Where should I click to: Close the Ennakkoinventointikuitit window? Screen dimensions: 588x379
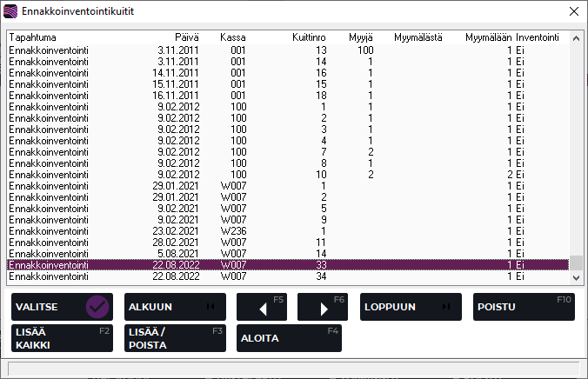tap(572, 11)
